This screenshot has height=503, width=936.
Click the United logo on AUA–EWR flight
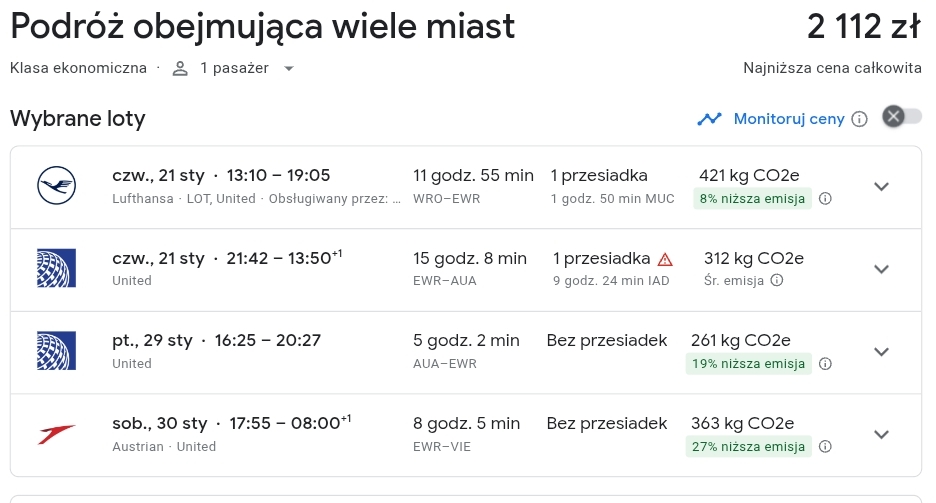click(56, 351)
